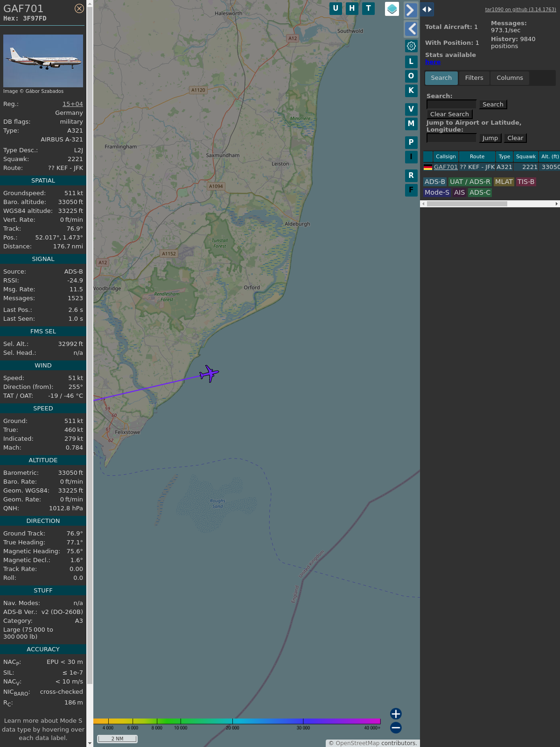The height and width of the screenshot is (747, 560).
Task: Toggle the V map option button
Action: point(411,109)
